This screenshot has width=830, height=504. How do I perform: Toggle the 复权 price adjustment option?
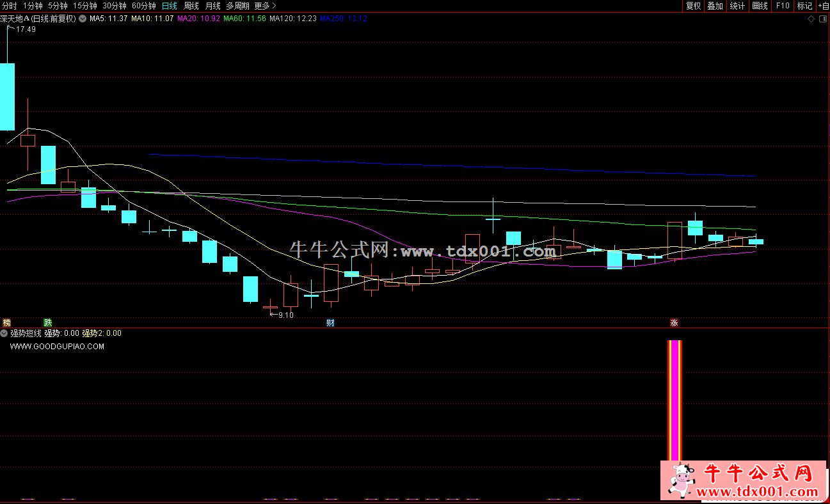pyautogui.click(x=693, y=6)
